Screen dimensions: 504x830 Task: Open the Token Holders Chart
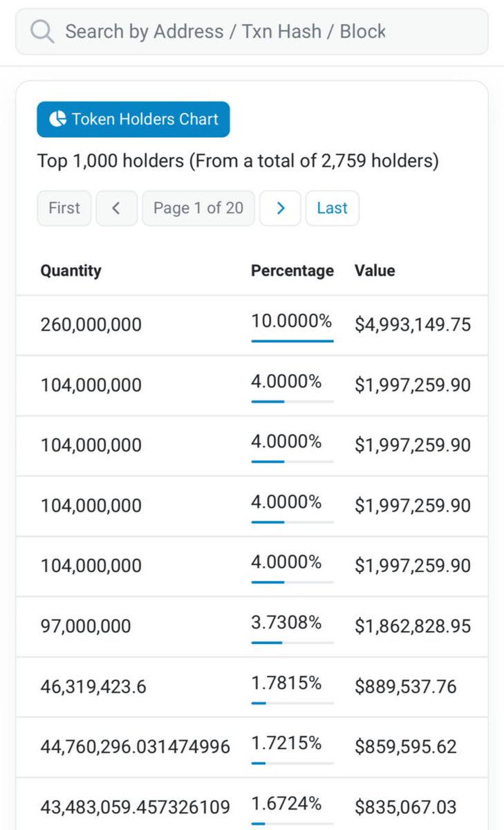tap(133, 119)
